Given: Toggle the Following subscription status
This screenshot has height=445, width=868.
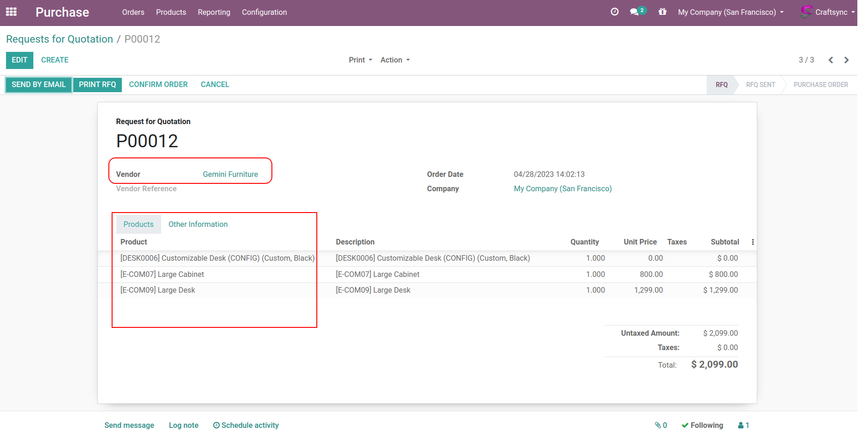Looking at the screenshot, I should (702, 425).
